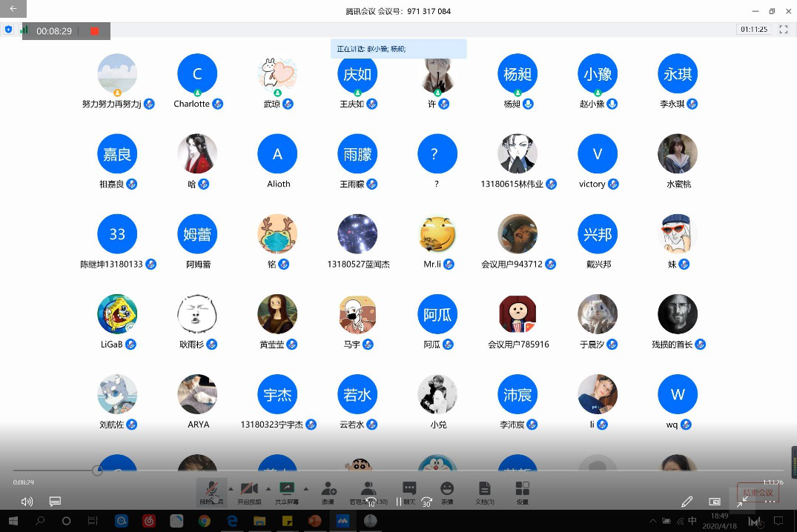Click the blue shield security icon
The image size is (797, 532).
(x=9, y=30)
